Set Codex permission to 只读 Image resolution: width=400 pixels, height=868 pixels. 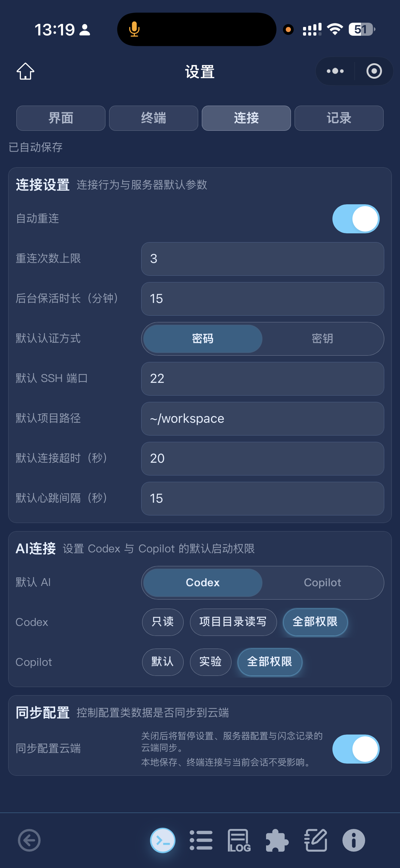tap(162, 622)
